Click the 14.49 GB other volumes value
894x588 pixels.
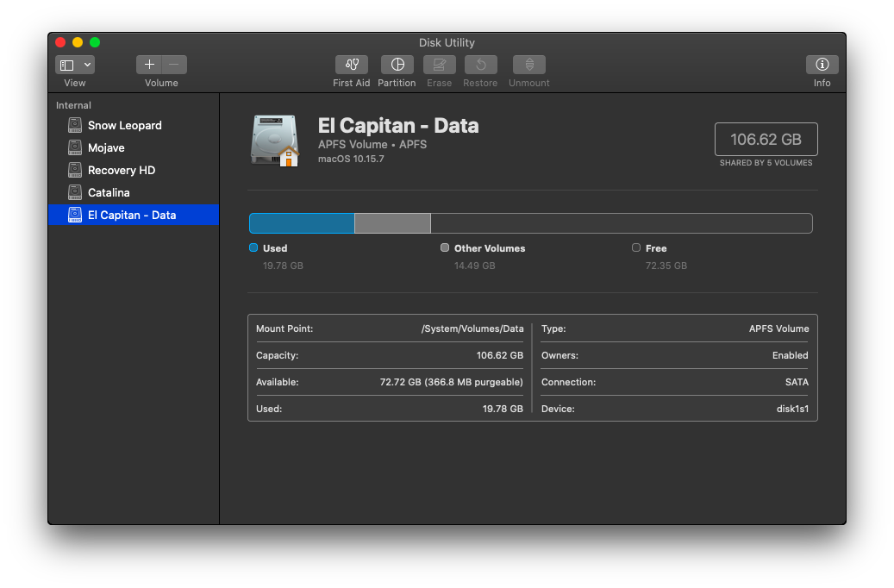click(x=474, y=266)
